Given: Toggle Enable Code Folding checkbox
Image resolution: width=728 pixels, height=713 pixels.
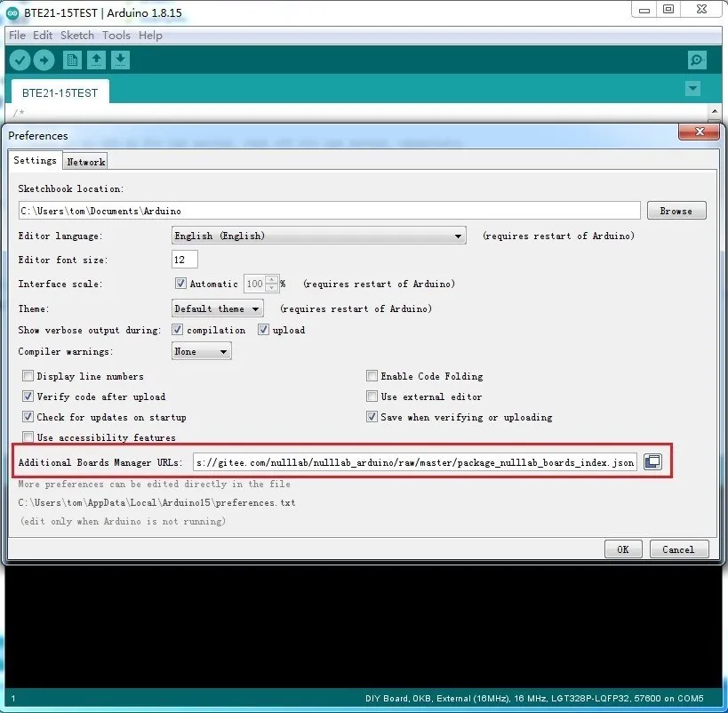Looking at the screenshot, I should tap(372, 377).
